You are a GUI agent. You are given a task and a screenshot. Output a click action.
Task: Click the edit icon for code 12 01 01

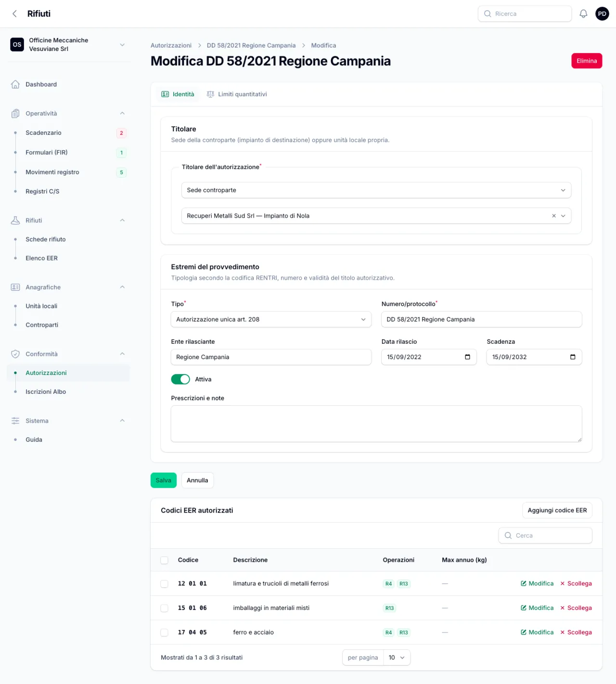coord(524,583)
